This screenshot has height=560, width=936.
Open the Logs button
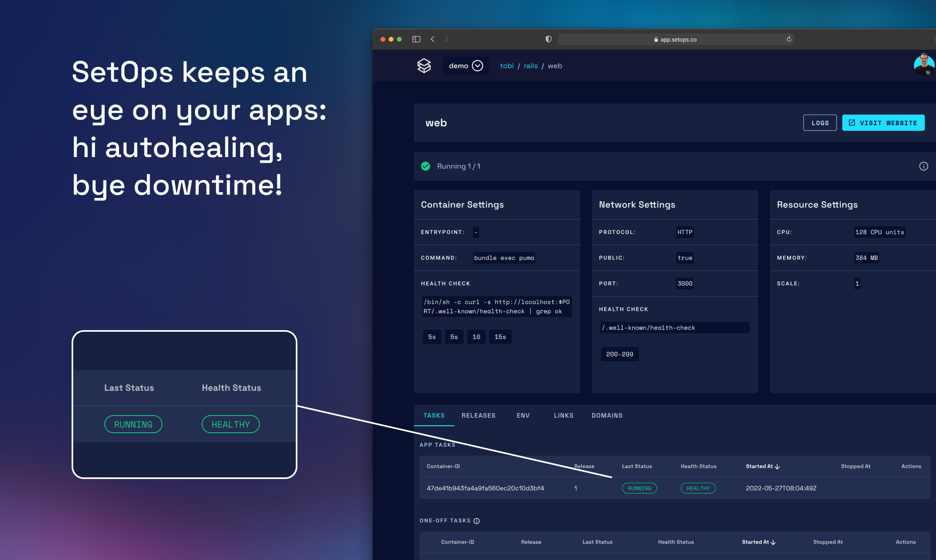(820, 123)
